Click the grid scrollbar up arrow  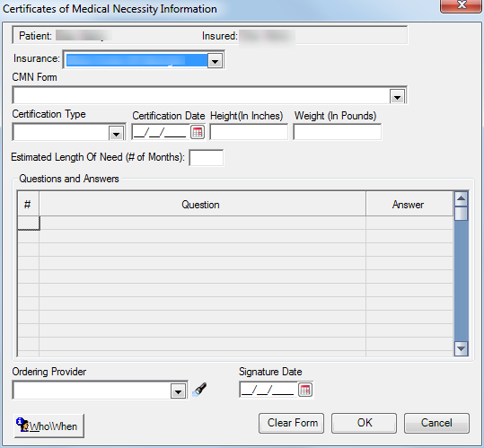point(462,198)
